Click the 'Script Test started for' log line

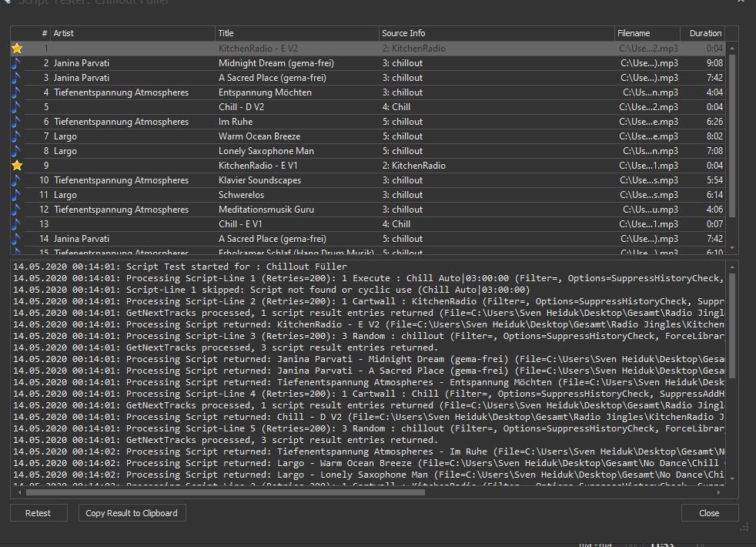coord(180,267)
